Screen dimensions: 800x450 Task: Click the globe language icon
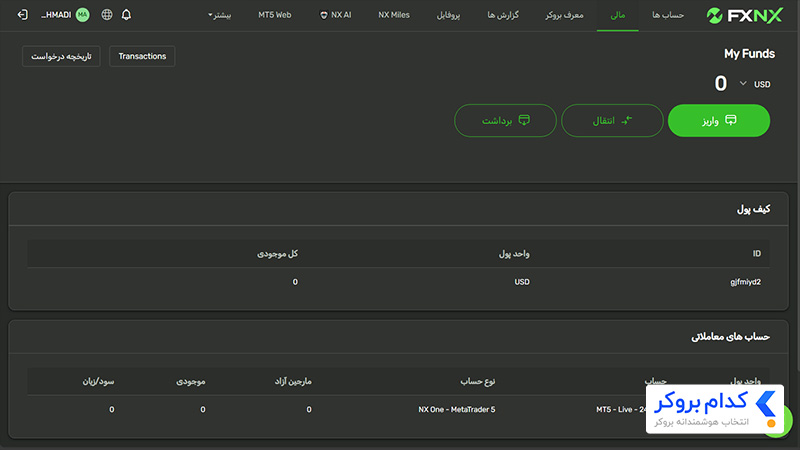[x=107, y=15]
